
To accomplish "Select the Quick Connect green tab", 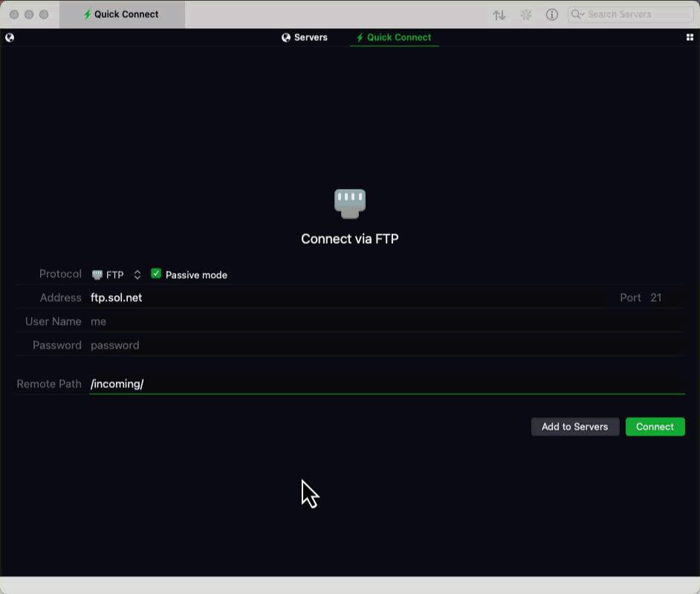I will tap(394, 37).
